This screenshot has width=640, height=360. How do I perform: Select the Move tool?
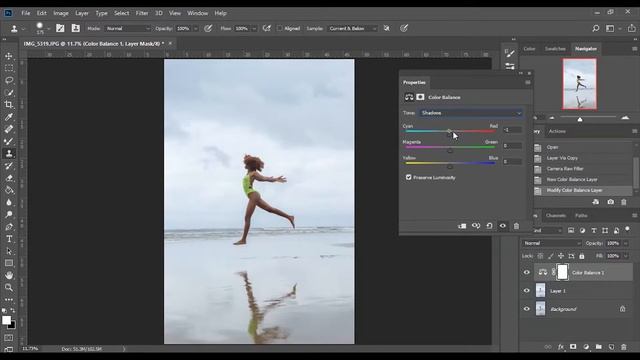tap(9, 56)
